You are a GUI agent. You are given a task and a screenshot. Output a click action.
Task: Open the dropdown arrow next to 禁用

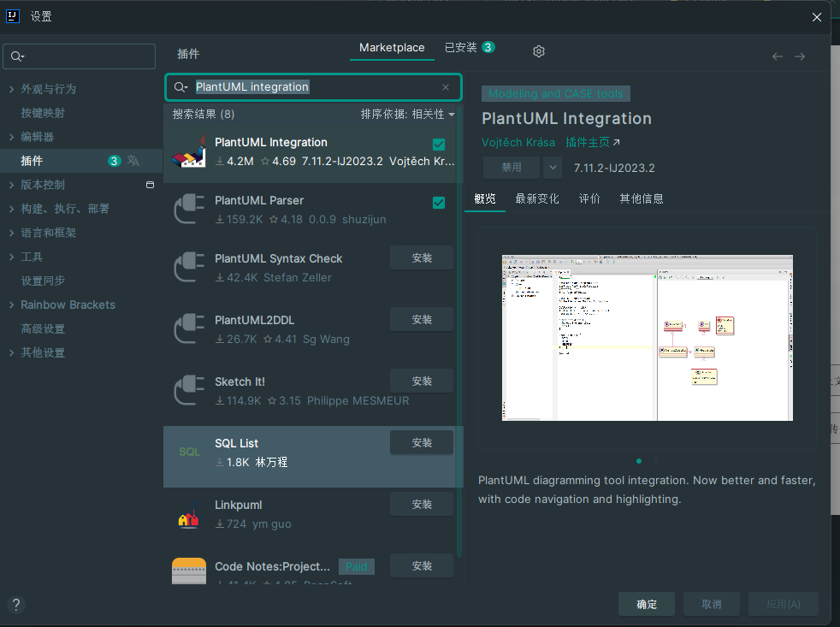pos(553,168)
